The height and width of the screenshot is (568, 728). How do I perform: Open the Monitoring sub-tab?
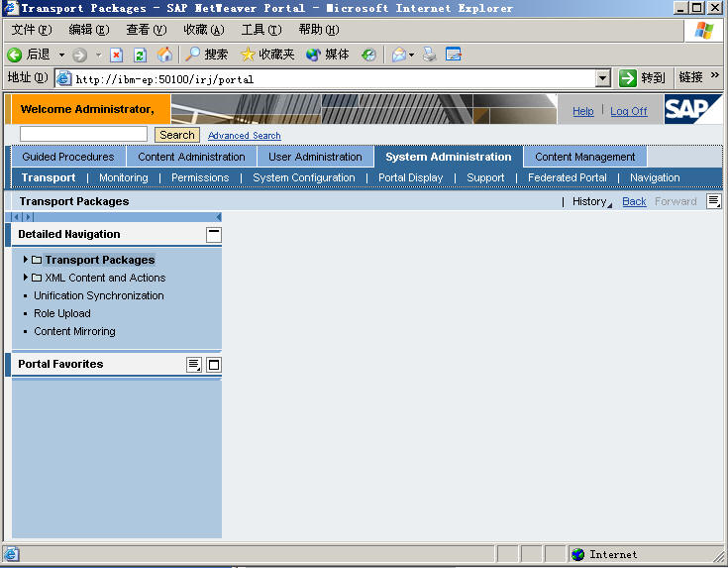(124, 177)
